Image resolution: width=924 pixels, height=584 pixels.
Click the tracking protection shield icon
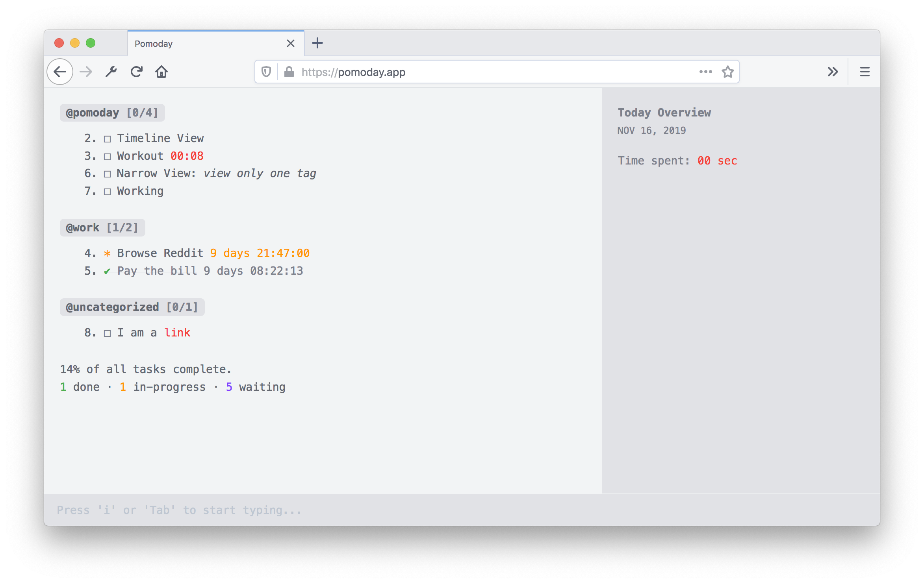point(266,72)
